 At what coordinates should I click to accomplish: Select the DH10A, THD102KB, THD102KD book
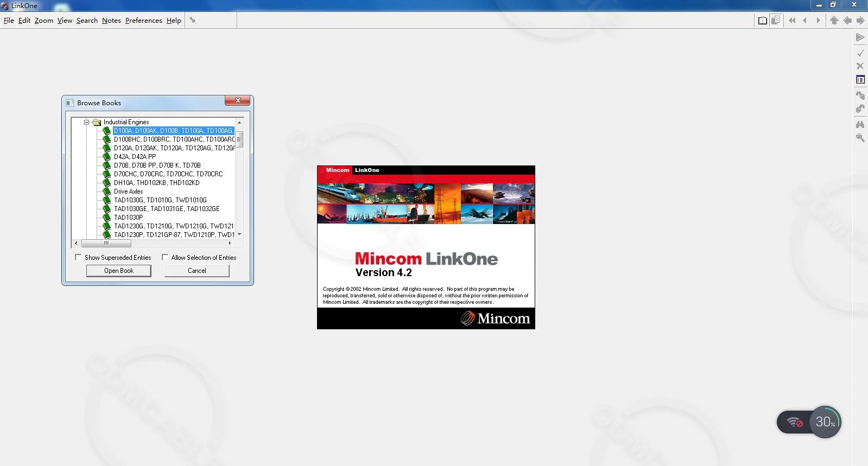(x=157, y=183)
